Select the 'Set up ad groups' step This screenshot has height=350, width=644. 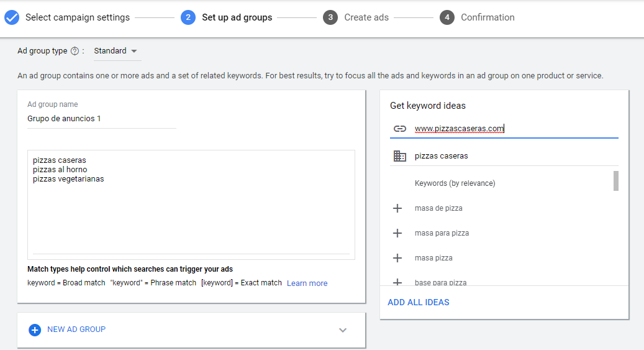click(237, 17)
